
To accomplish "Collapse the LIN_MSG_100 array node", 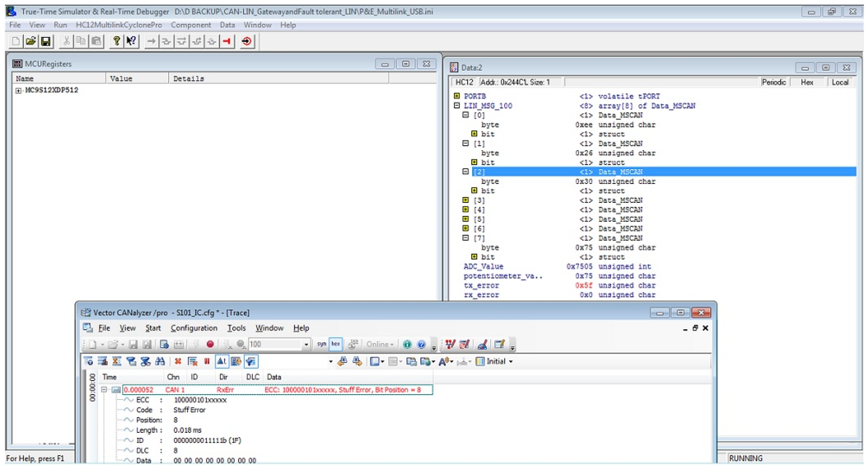I will pos(457,106).
